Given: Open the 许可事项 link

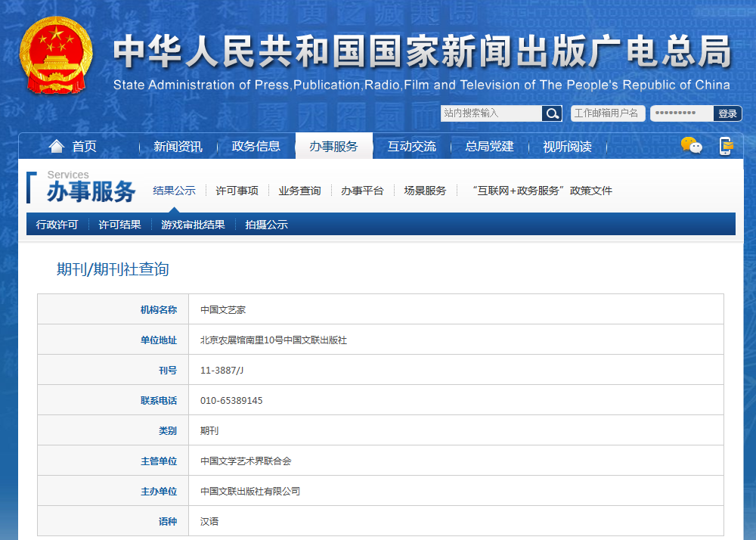Looking at the screenshot, I should pyautogui.click(x=237, y=191).
